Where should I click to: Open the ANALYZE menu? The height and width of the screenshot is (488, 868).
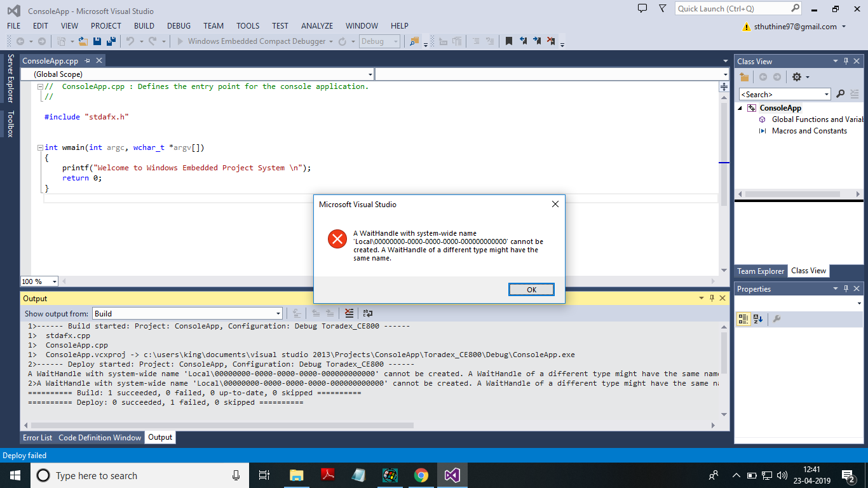(317, 26)
